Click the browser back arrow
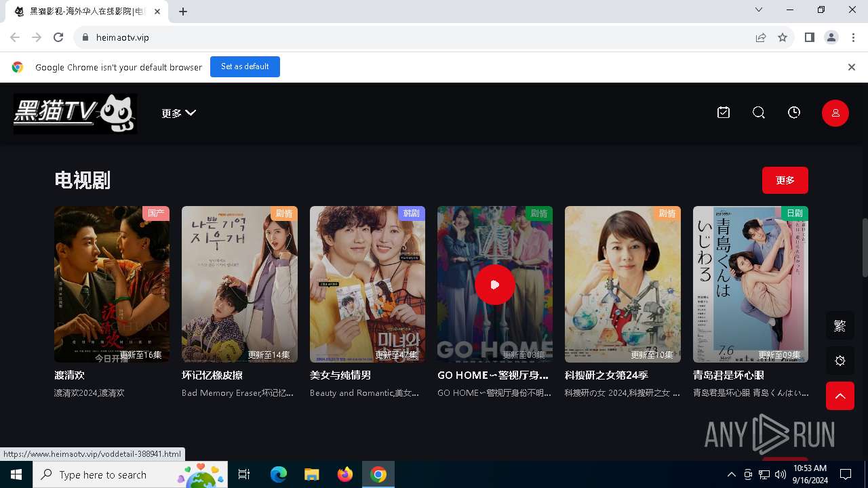The width and height of the screenshot is (868, 488). point(15,37)
